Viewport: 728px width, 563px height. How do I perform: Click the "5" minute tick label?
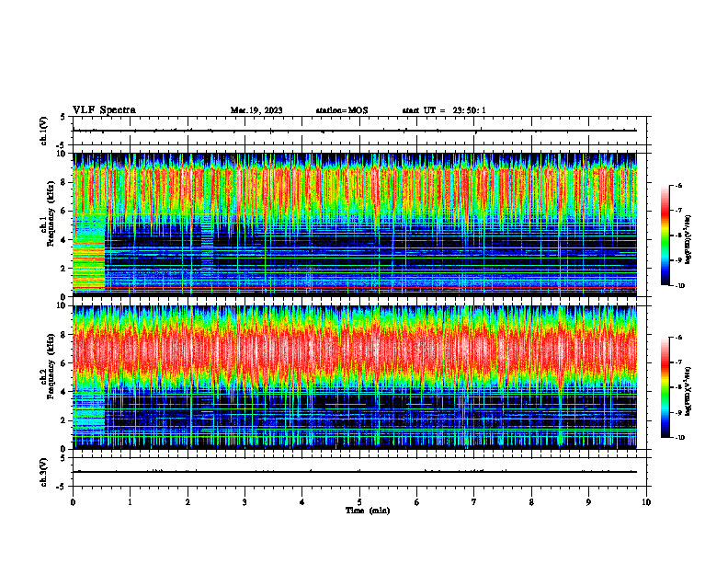(x=359, y=502)
